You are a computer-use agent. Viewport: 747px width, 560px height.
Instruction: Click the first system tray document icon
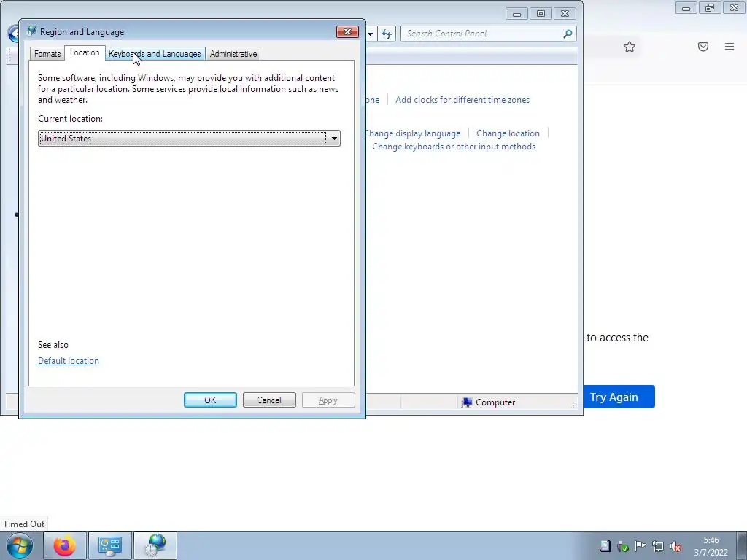point(605,545)
